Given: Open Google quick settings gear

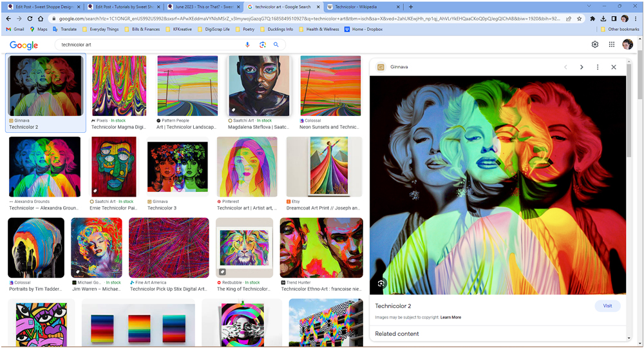Looking at the screenshot, I should pyautogui.click(x=594, y=44).
